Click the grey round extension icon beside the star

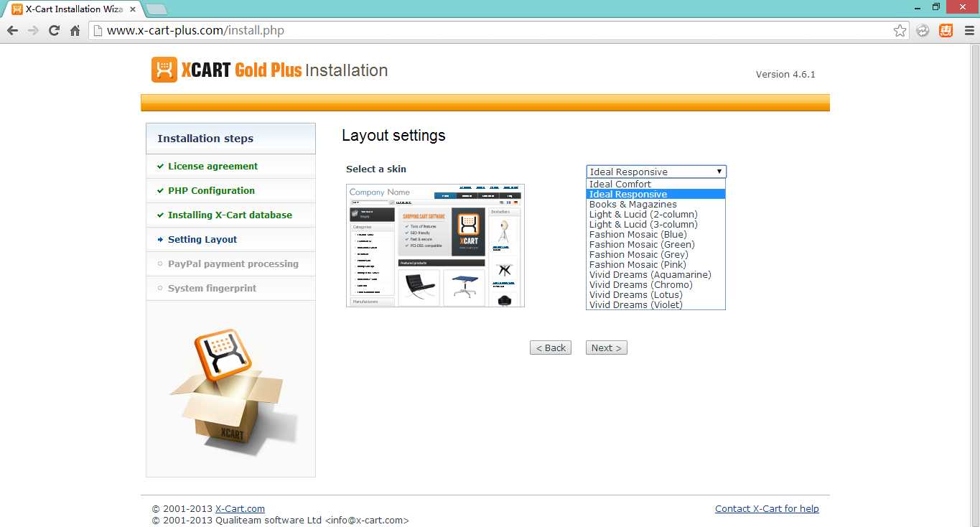923,31
